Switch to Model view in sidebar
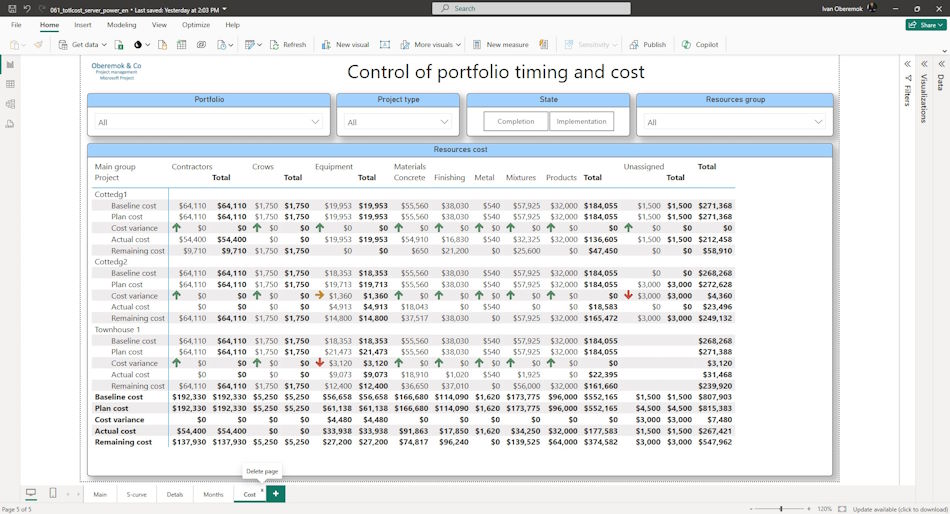Viewport: 950px width, 514px height. (10, 104)
